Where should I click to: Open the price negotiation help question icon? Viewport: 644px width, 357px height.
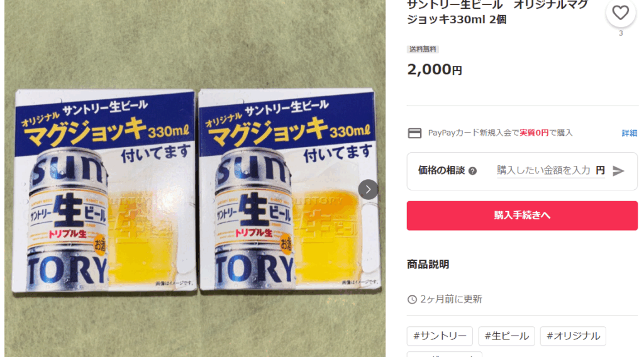pos(473,171)
